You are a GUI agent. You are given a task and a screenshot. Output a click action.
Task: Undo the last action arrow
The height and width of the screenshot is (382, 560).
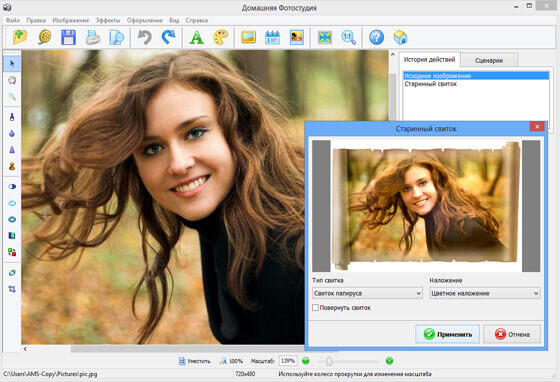[144, 37]
